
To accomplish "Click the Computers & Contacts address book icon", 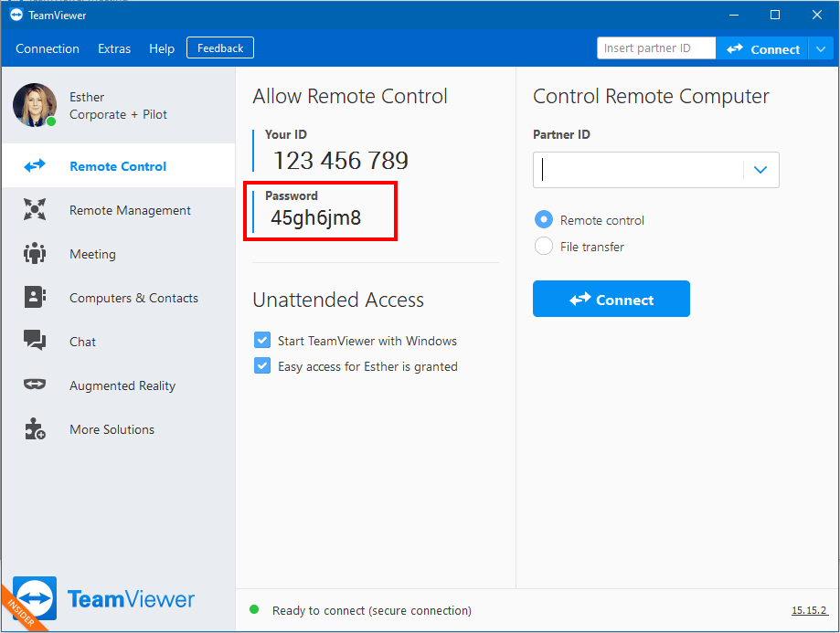I will (x=35, y=297).
